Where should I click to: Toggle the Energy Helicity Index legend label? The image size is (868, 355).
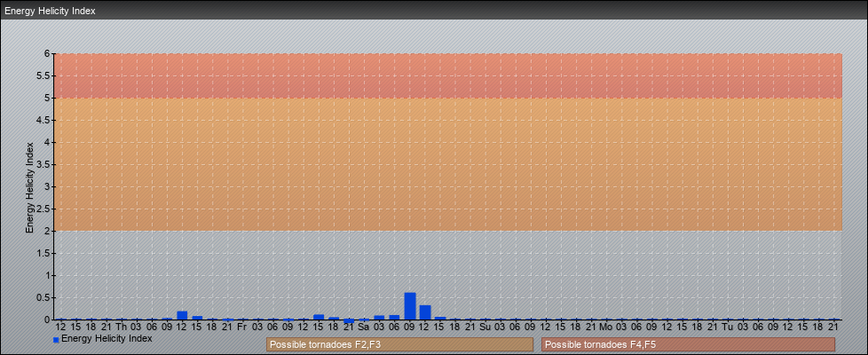[x=107, y=338]
